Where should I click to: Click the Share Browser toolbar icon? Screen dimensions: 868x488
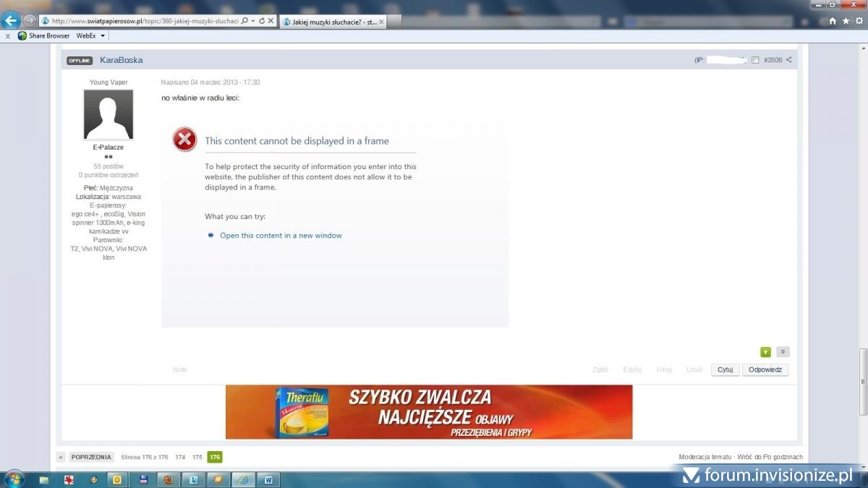pos(22,35)
